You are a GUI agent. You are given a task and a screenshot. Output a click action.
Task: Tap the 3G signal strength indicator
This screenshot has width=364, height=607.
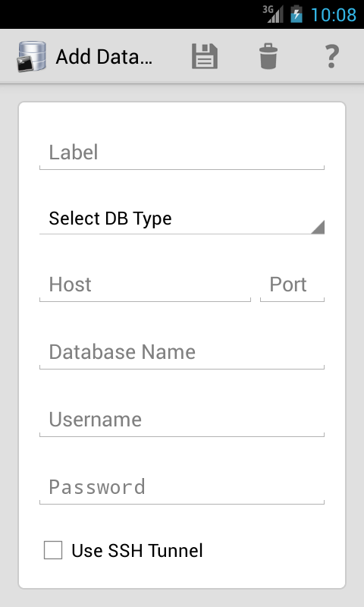[273, 14]
